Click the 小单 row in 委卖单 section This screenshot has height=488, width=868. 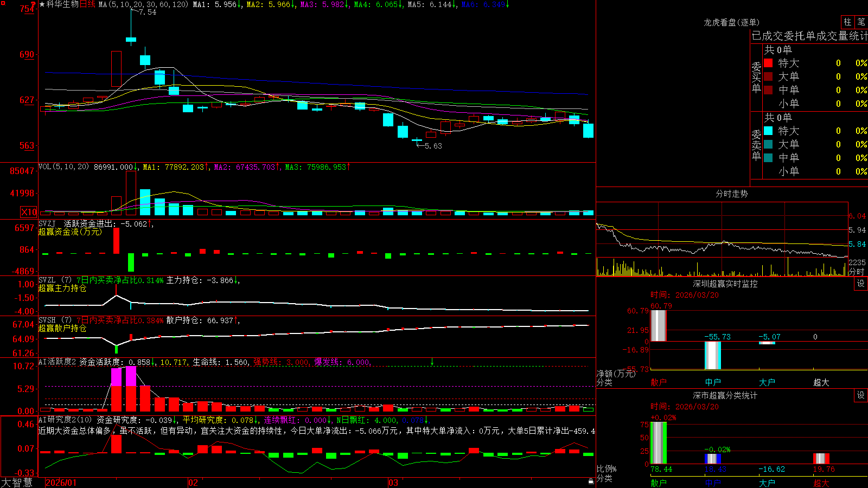coord(815,171)
